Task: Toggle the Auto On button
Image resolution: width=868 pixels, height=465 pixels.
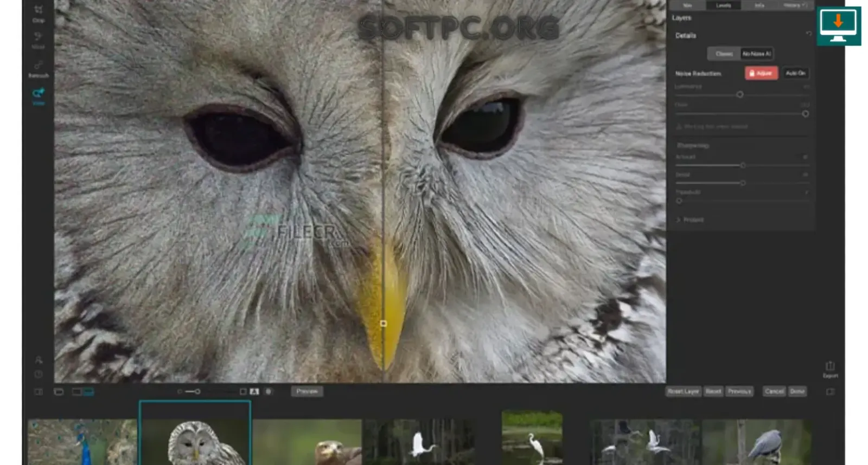Action: (x=795, y=73)
